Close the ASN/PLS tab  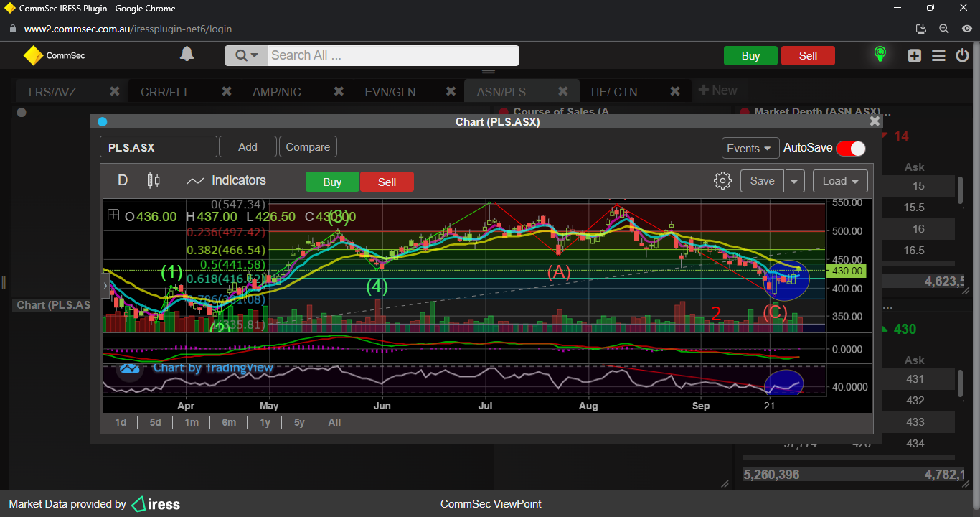tap(563, 91)
